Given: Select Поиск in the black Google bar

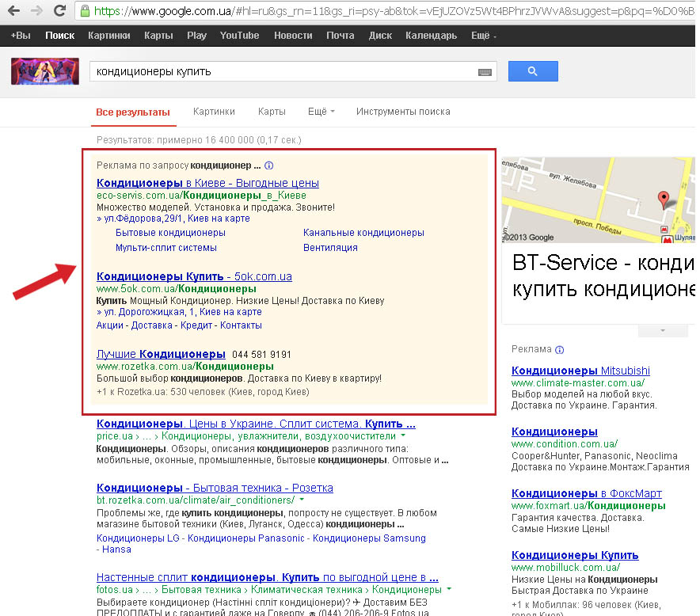Looking at the screenshot, I should [x=60, y=36].
